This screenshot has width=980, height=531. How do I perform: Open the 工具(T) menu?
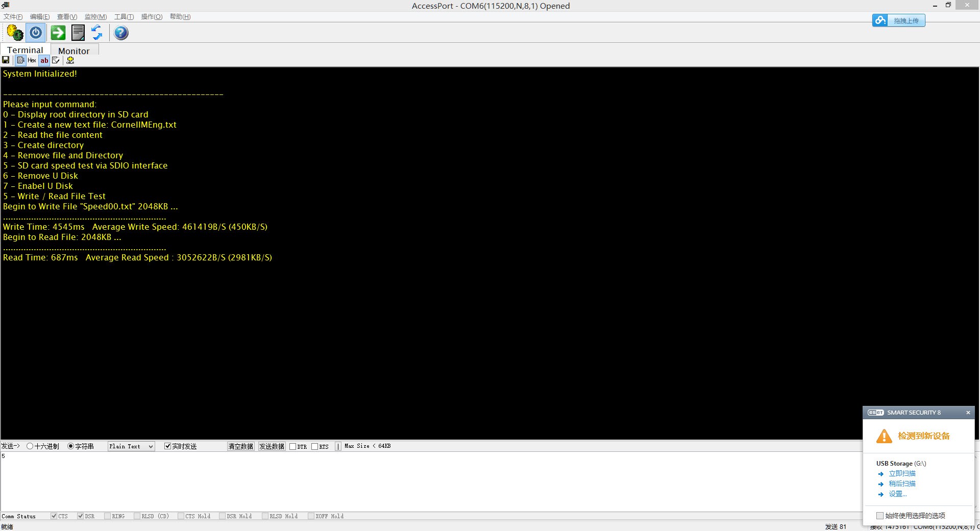coord(124,17)
